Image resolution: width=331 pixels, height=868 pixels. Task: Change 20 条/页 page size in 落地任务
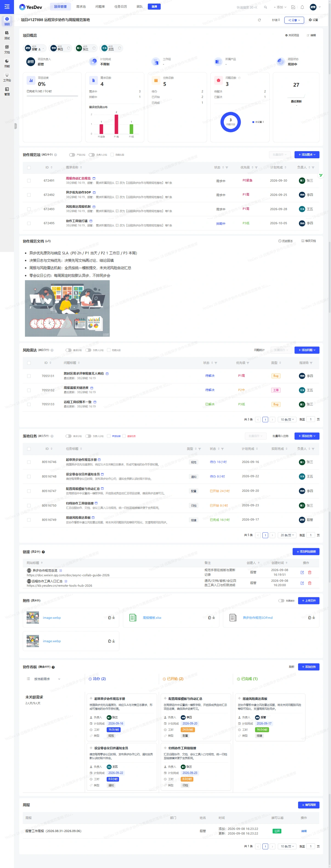(x=287, y=535)
